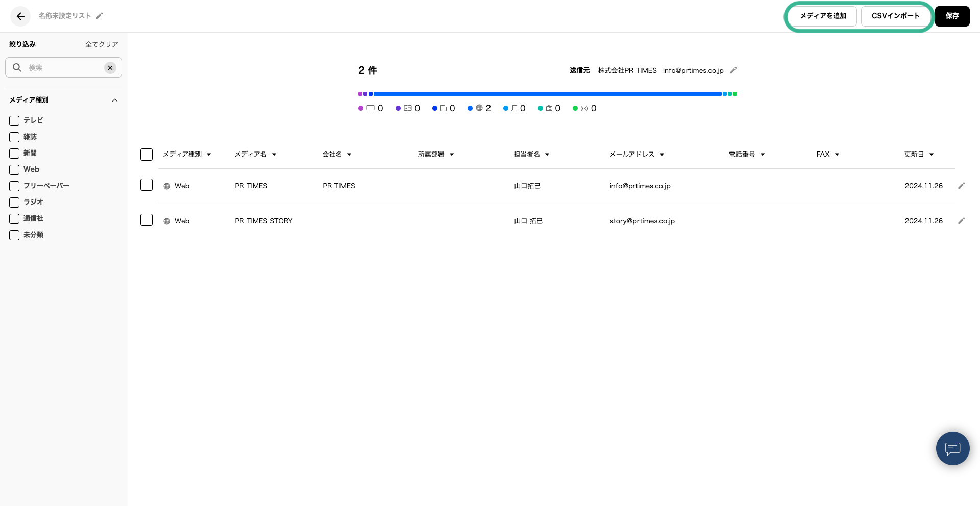
Task: Select the PR TIMES STORY row checkbox
Action: click(x=146, y=220)
